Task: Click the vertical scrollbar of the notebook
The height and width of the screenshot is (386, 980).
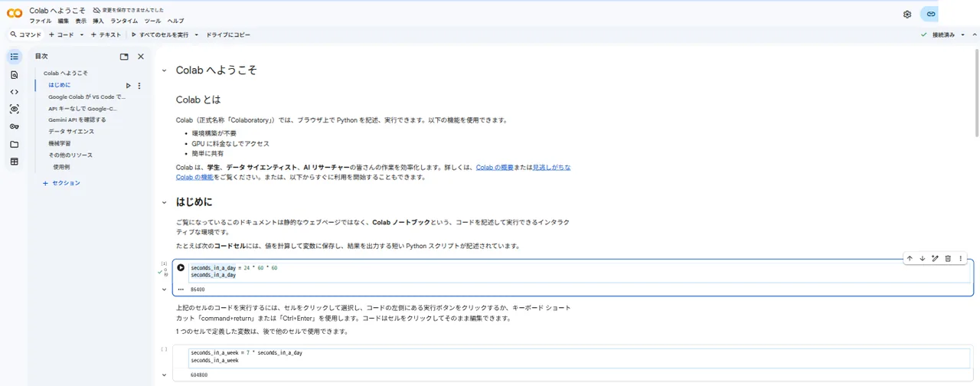Action: (975, 92)
